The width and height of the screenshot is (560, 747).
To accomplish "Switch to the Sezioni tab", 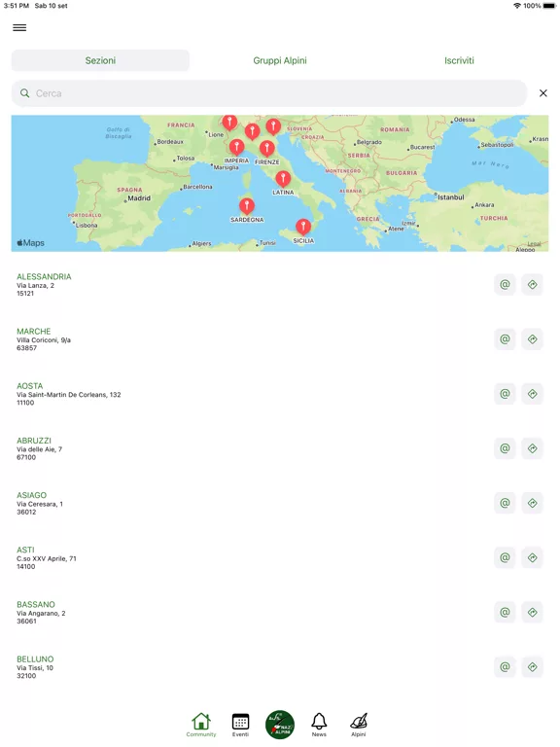I will pos(100,60).
